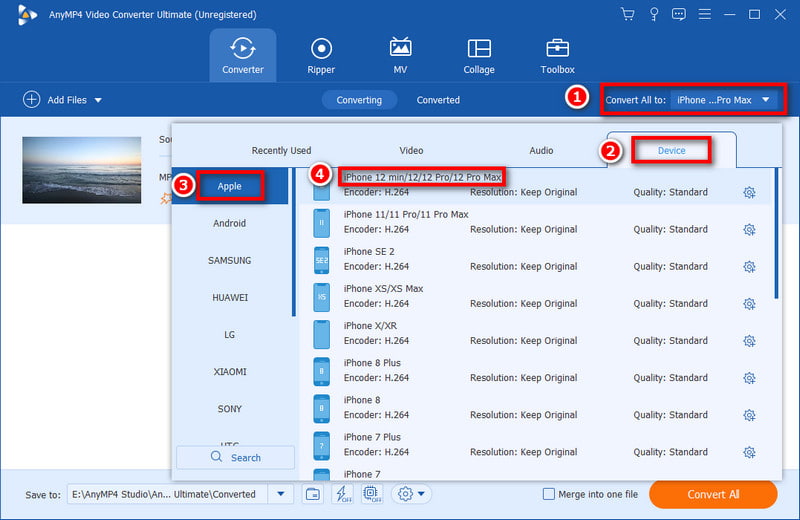This screenshot has width=800, height=520.
Task: Click the iPhone SE 2 phone icon
Action: click(x=321, y=260)
